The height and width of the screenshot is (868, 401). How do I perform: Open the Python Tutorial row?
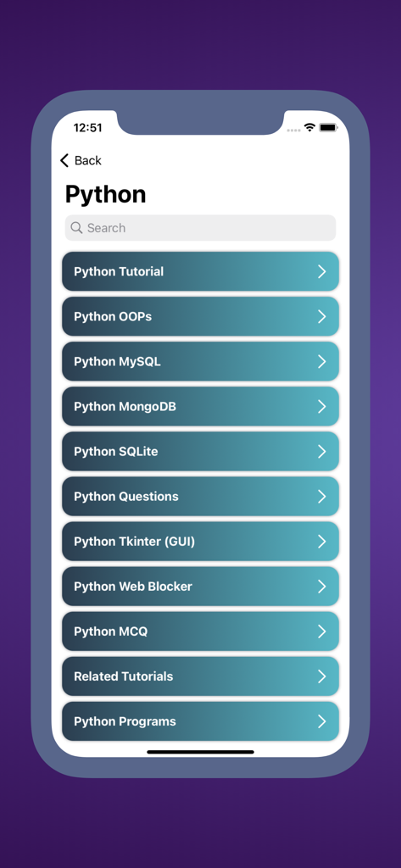(x=200, y=271)
